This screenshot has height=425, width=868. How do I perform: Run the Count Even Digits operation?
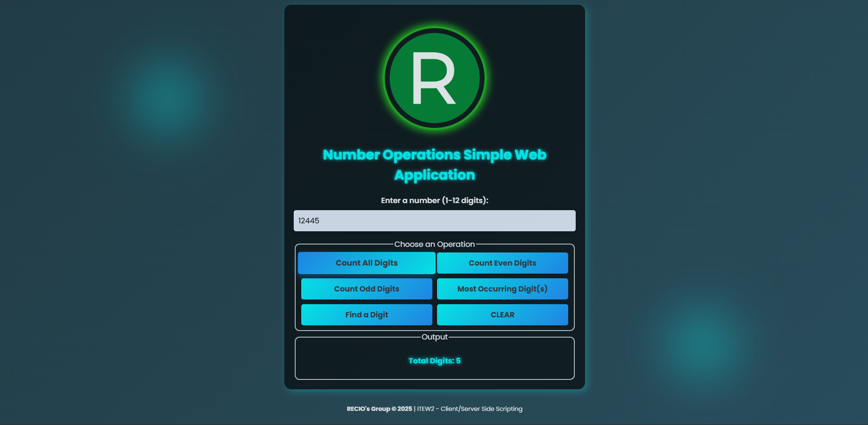pyautogui.click(x=502, y=263)
